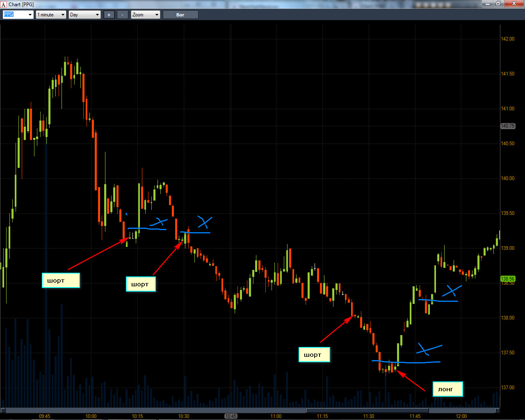Minimize the Chart window

click(x=487, y=4)
